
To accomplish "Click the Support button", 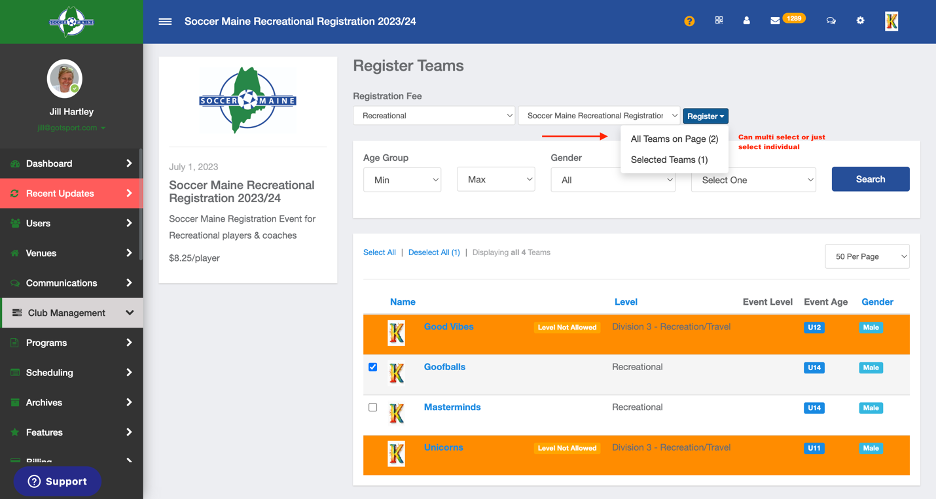I will 57,482.
